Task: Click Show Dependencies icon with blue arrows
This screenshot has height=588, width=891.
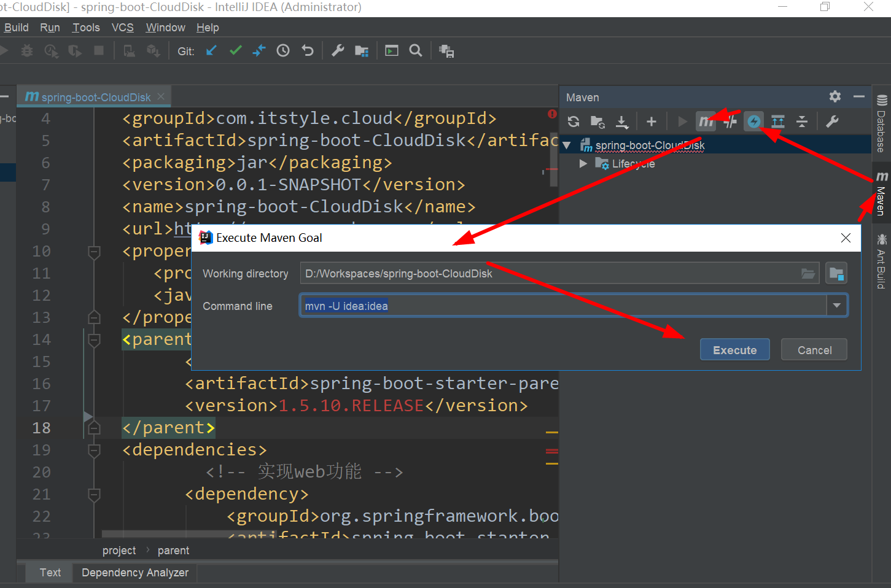Action: click(x=778, y=122)
